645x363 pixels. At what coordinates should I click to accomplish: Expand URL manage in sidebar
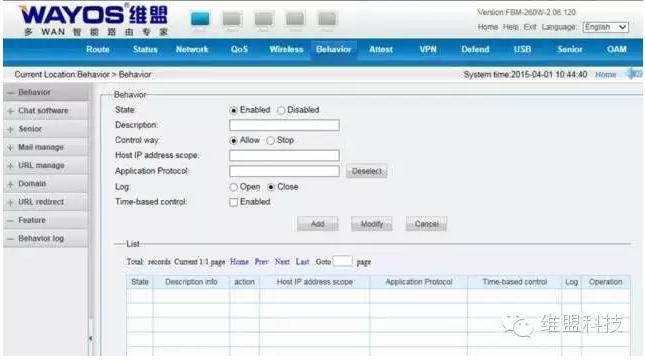[45, 165]
